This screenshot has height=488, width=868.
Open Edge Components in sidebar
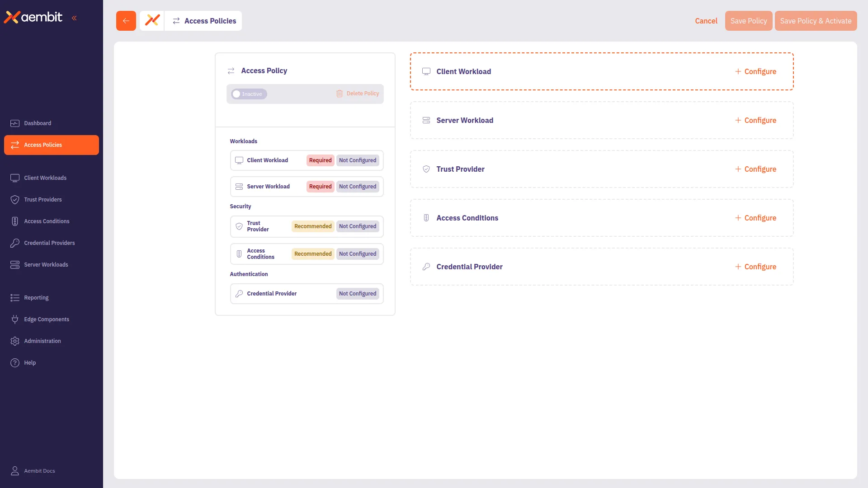tap(51, 319)
